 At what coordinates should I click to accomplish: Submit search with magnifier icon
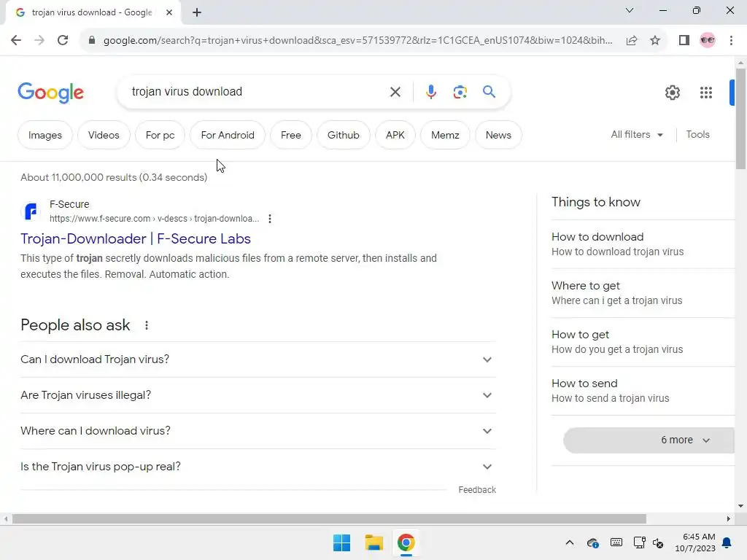point(489,91)
